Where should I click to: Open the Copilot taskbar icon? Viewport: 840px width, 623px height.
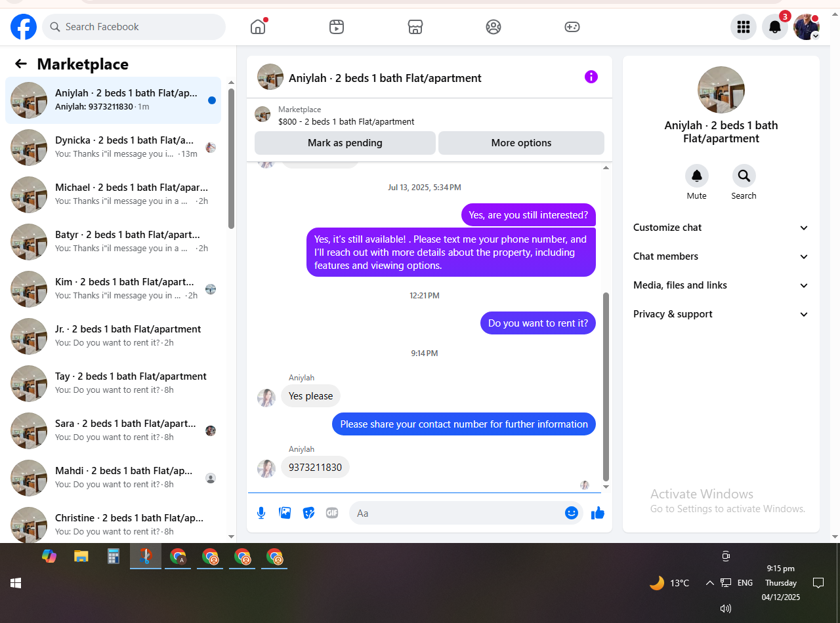pyautogui.click(x=49, y=557)
